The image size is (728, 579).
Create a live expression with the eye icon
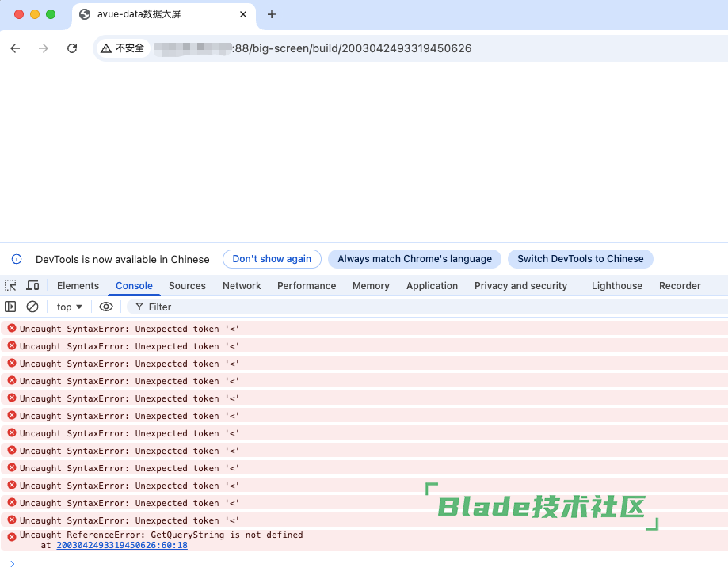tap(106, 307)
